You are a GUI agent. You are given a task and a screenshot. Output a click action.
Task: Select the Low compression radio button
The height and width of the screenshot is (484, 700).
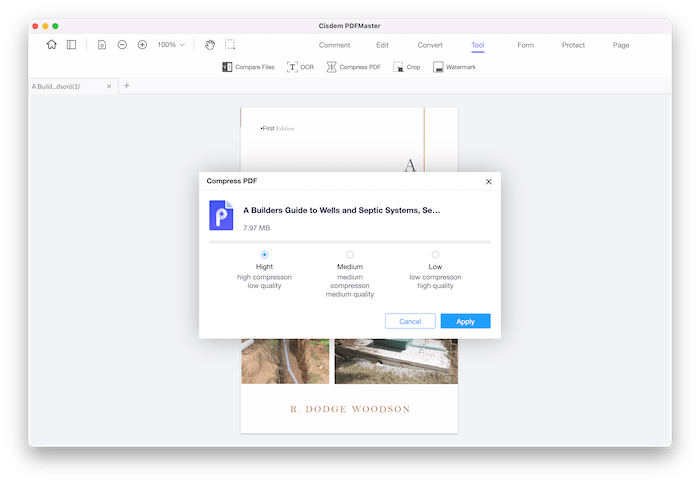point(435,255)
